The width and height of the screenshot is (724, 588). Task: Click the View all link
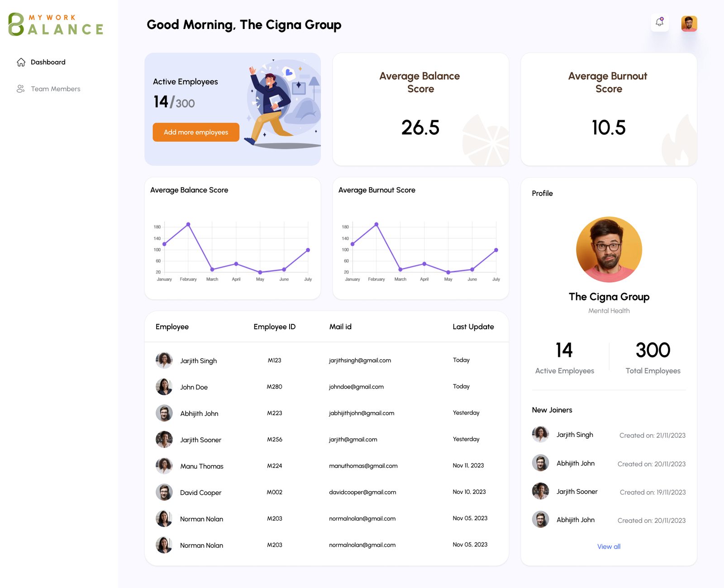609,546
